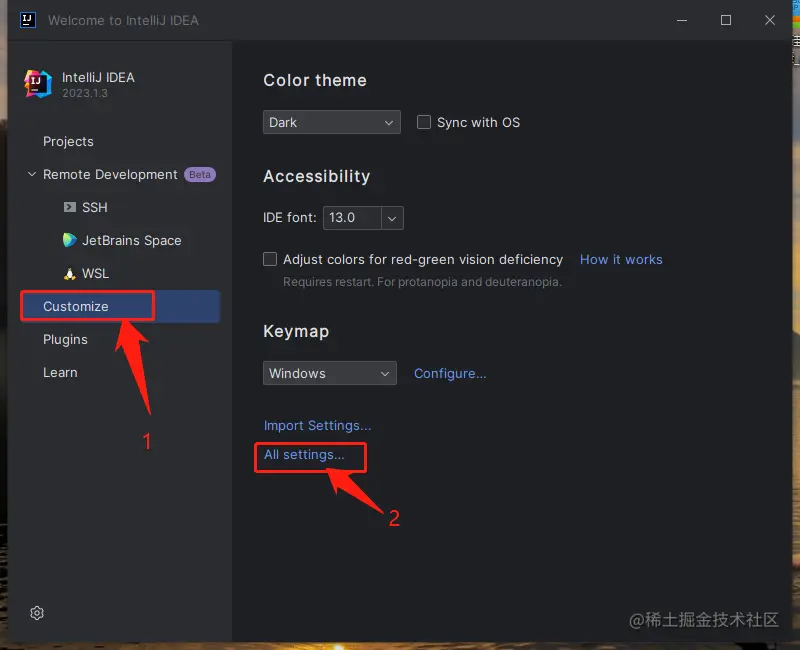Open the Learn section
Screen dimensions: 800x650
click(60, 372)
